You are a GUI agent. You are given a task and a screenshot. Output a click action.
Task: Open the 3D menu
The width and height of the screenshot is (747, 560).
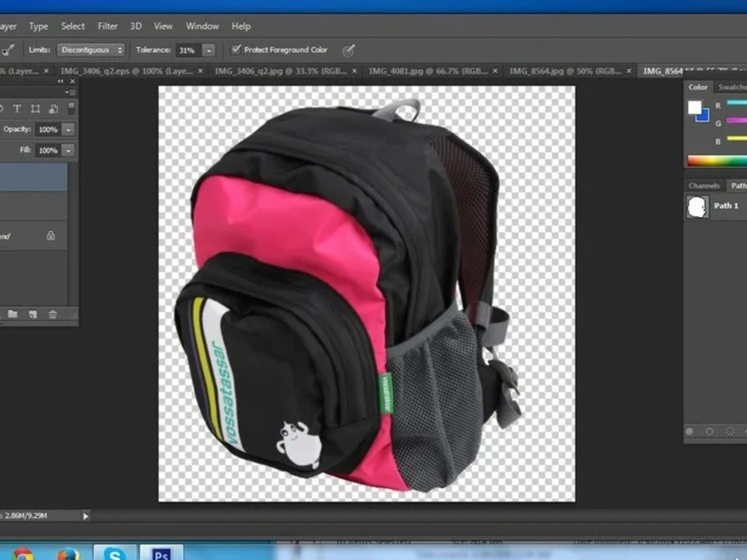coord(136,26)
